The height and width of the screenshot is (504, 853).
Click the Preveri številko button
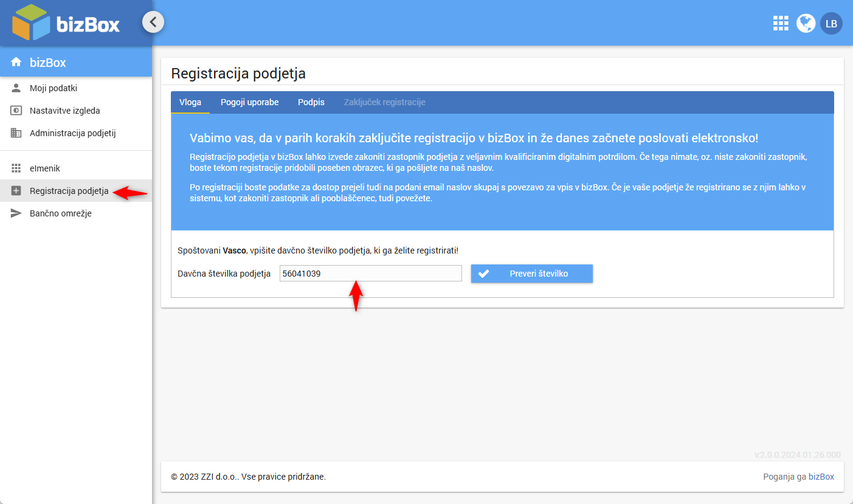532,274
